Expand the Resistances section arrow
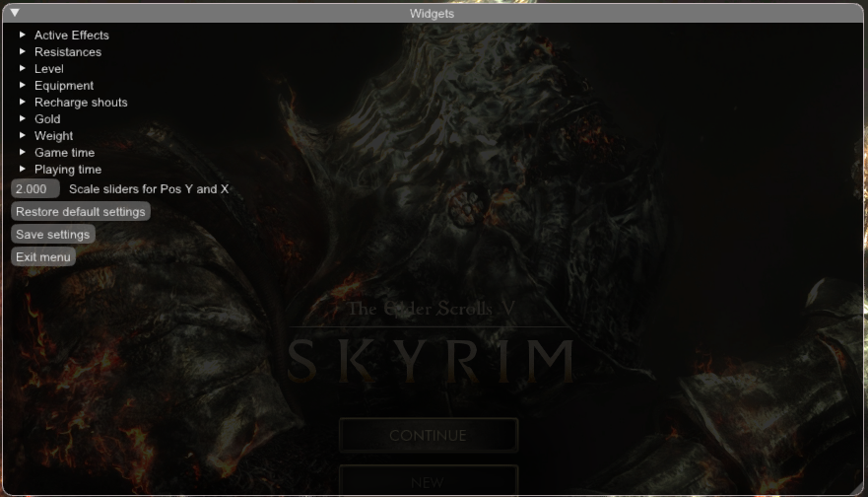This screenshot has width=868, height=497. [x=22, y=51]
